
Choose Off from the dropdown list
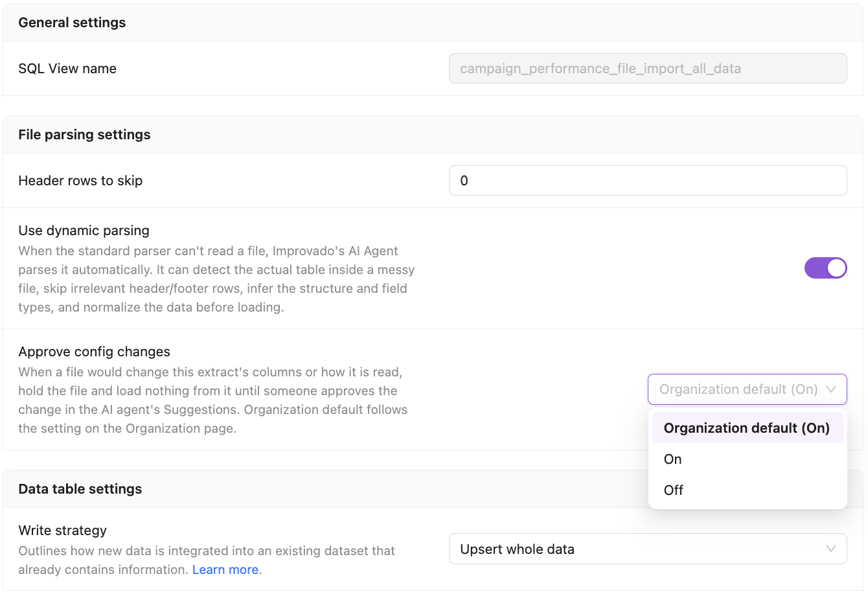(748, 490)
